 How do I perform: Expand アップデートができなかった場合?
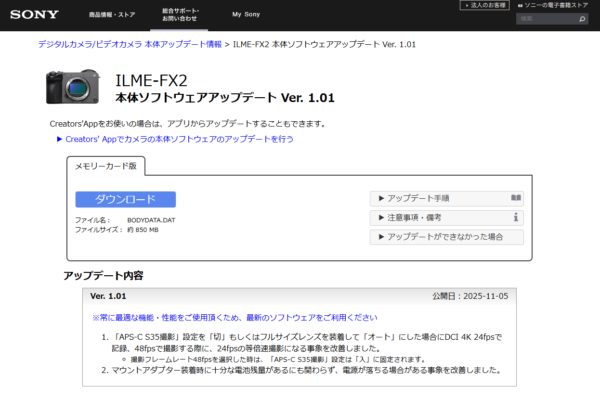coord(447,237)
